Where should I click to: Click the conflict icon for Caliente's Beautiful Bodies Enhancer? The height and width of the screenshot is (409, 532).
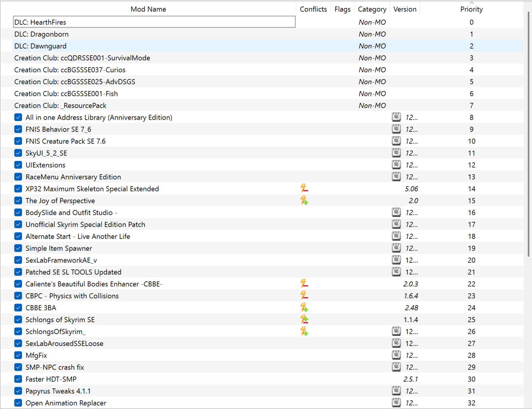click(x=304, y=284)
